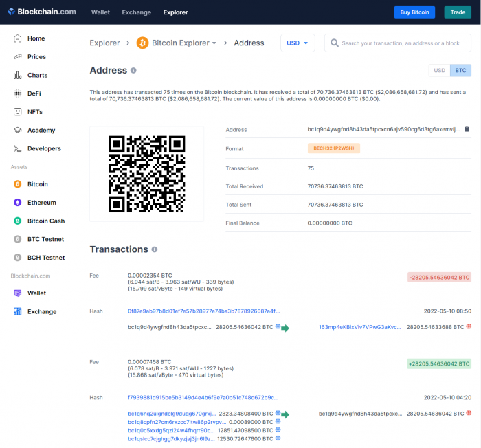
Task: Open the Developers sidebar item
Action: point(44,148)
